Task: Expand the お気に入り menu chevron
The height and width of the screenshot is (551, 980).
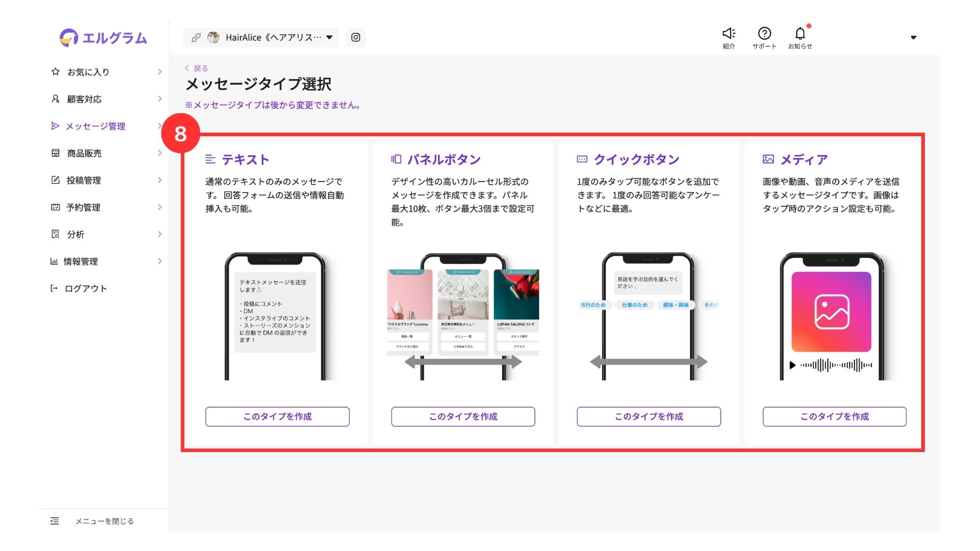Action: 160,72
